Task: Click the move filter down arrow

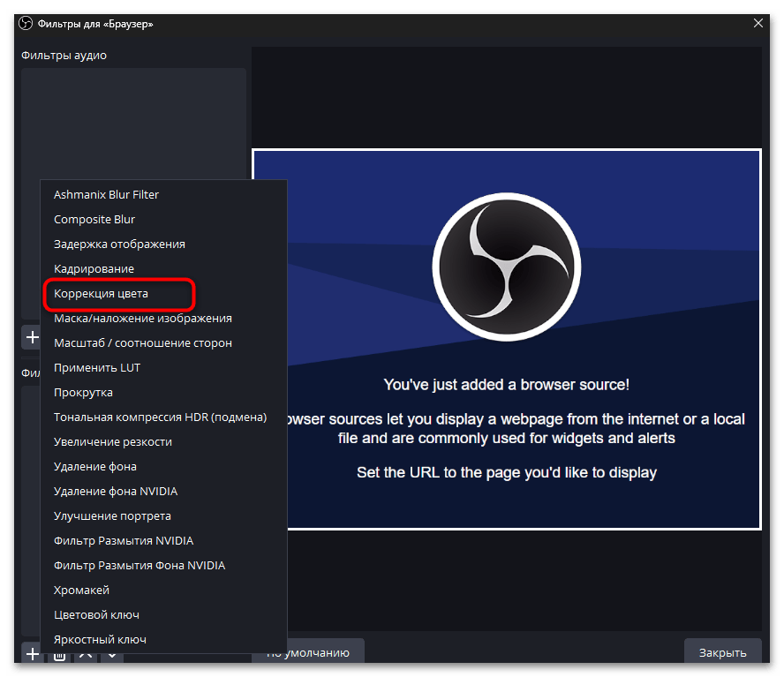Action: coord(112,655)
